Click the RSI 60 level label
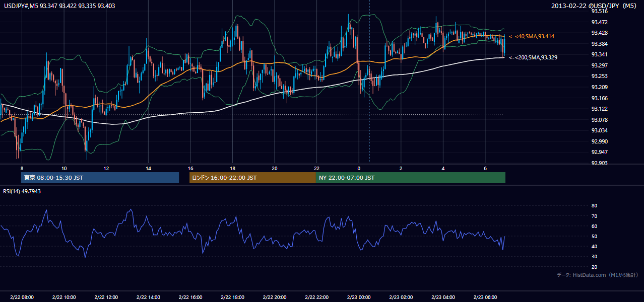Viewport: 644px width, 302px height. pyautogui.click(x=594, y=226)
